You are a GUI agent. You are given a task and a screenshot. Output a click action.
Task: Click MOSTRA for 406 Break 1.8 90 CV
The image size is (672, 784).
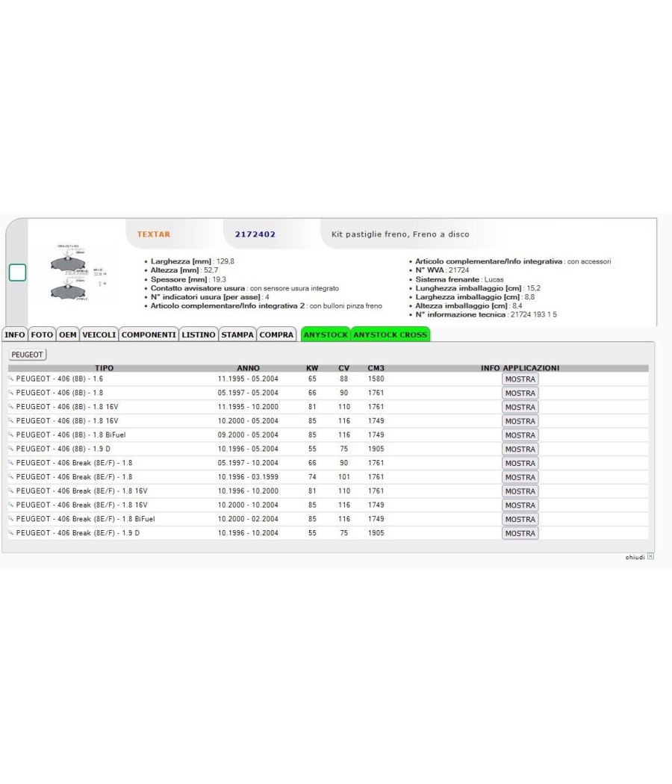[x=520, y=463]
